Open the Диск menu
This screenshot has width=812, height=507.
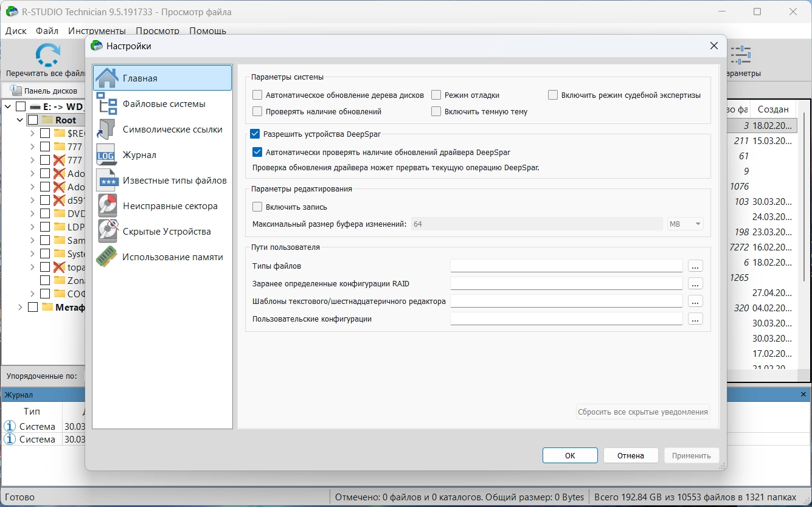(x=16, y=31)
